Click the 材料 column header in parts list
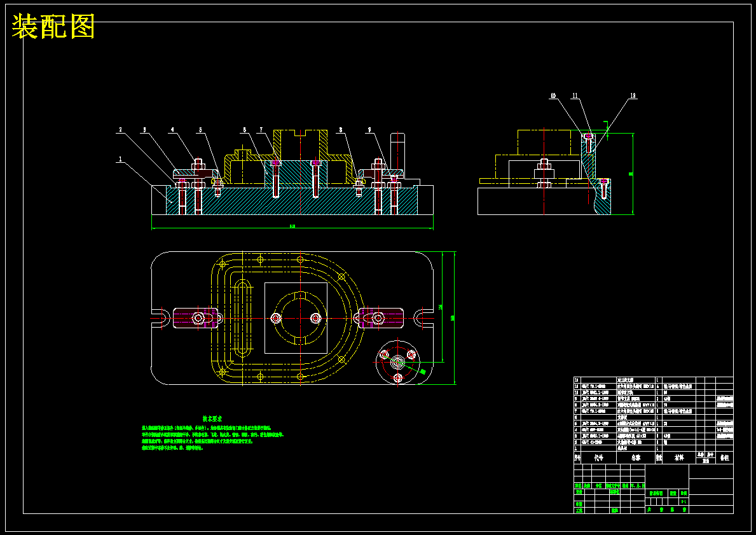Screen dimensions: 756x535 coord(679,458)
